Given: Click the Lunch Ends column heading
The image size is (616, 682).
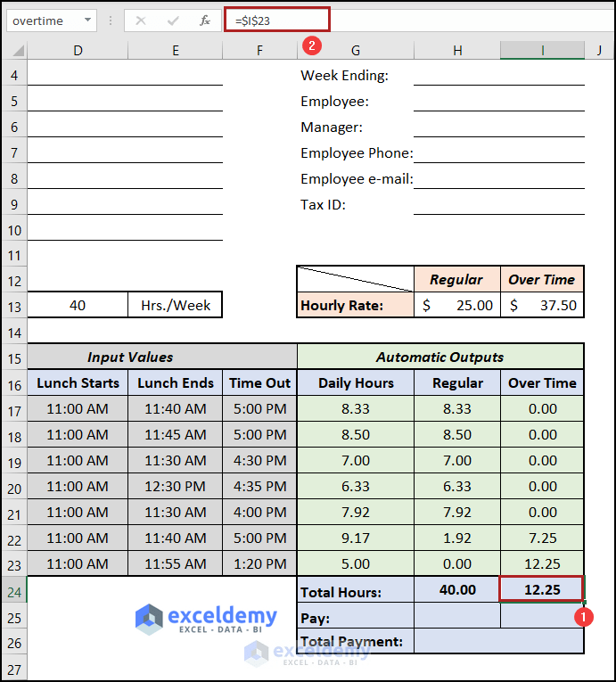Looking at the screenshot, I should tap(176, 382).
